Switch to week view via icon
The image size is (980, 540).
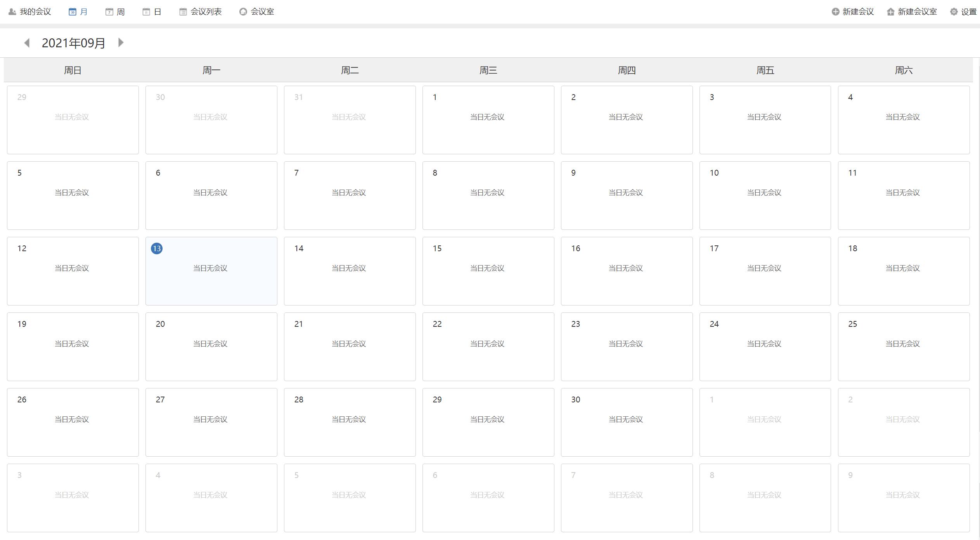tap(109, 12)
